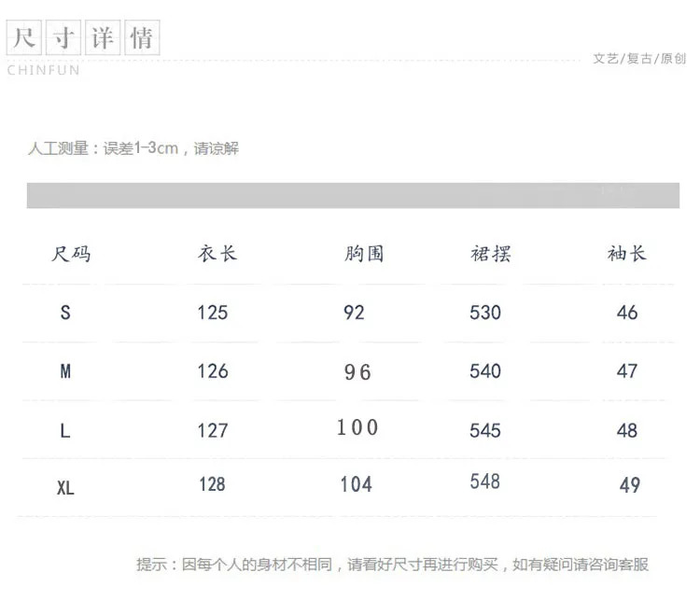Select the XL size row label
The width and height of the screenshot is (700, 614).
65,488
